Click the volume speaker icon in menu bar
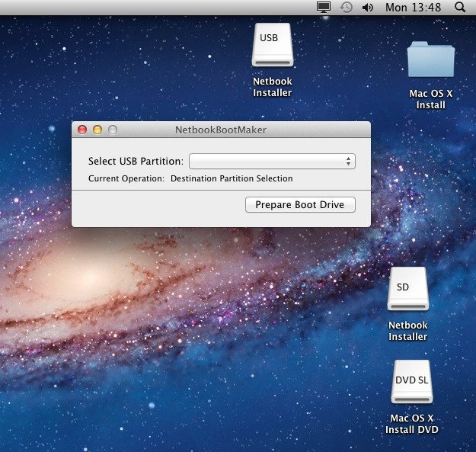Screen dimensions: 476x452 368,8
